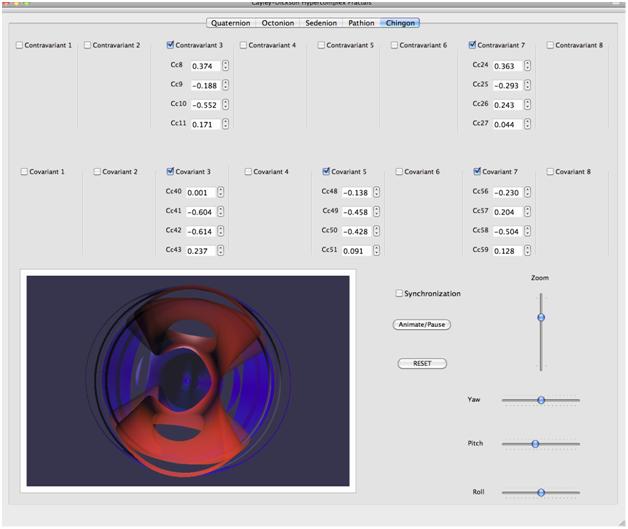Disable the Contravariant 7 checkbox
This screenshot has height=529, width=628.
(x=472, y=45)
